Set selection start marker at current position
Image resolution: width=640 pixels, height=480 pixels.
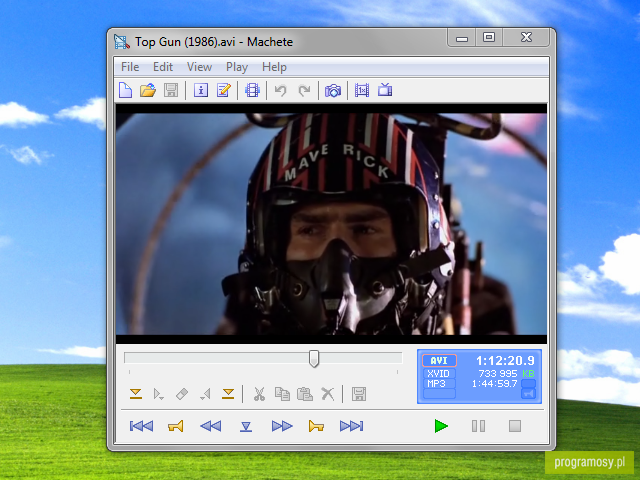136,394
